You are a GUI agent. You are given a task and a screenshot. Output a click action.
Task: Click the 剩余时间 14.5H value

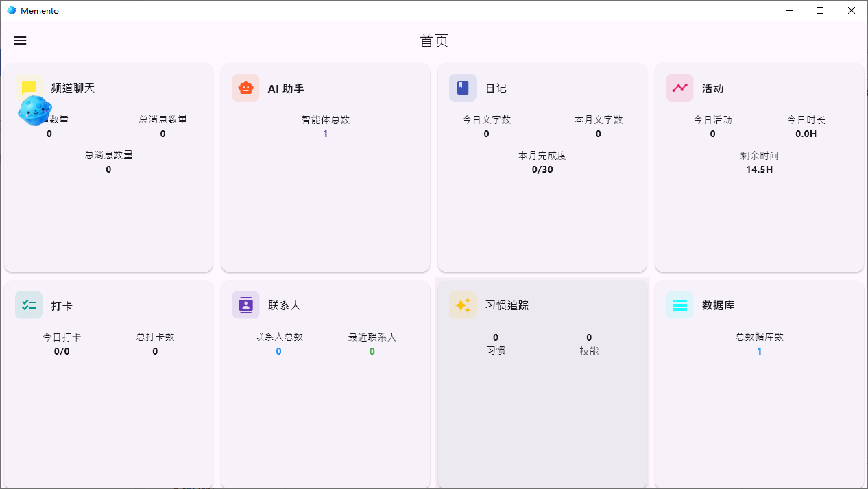(759, 169)
